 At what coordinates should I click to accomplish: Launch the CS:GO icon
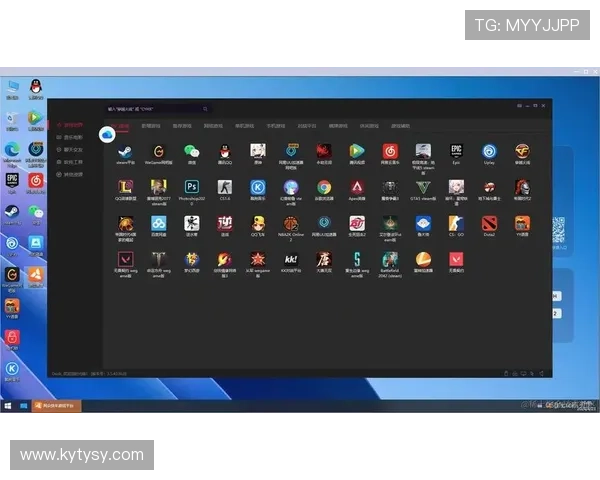456,223
